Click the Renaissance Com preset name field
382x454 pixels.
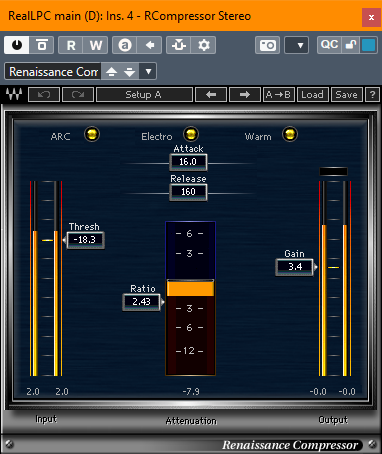click(53, 72)
